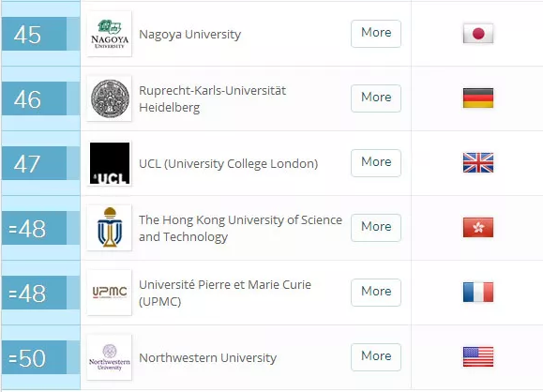Click the United Kingdom flag icon

pos(478,163)
